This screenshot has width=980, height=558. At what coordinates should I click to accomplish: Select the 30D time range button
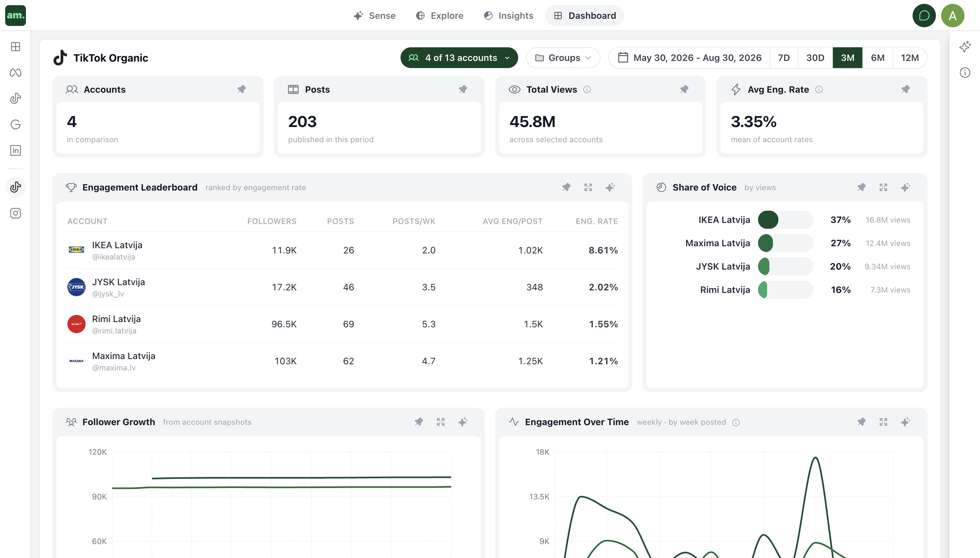pyautogui.click(x=815, y=58)
